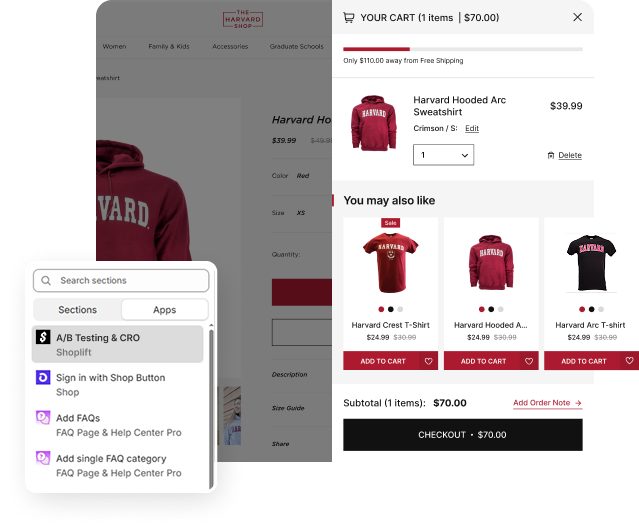Switch to the Apps tab
The width and height of the screenshot is (639, 529).
click(x=165, y=310)
